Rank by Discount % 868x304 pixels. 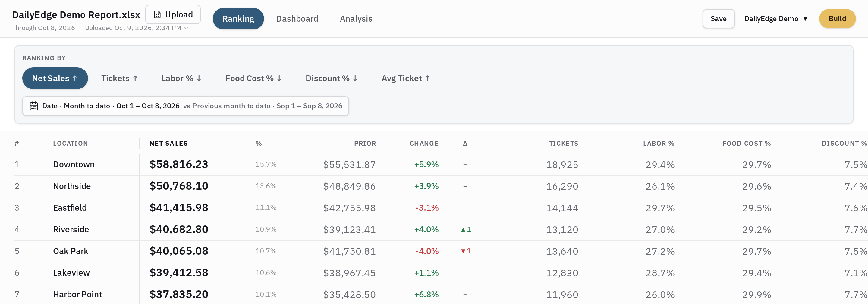click(x=331, y=78)
